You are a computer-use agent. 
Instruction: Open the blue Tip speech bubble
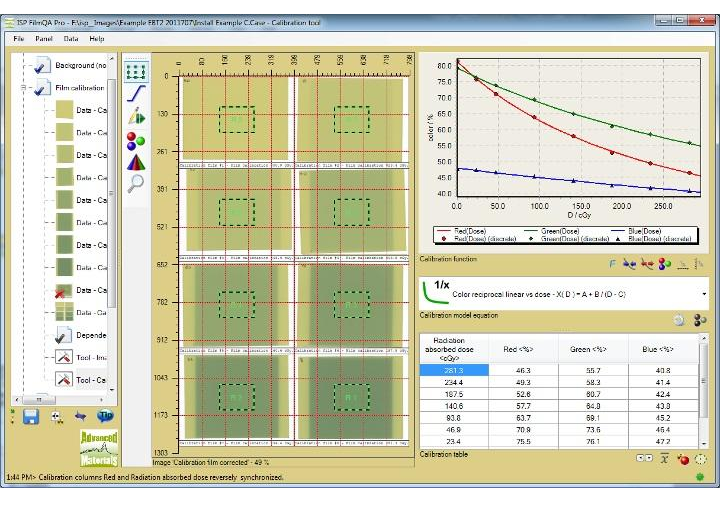(x=106, y=416)
